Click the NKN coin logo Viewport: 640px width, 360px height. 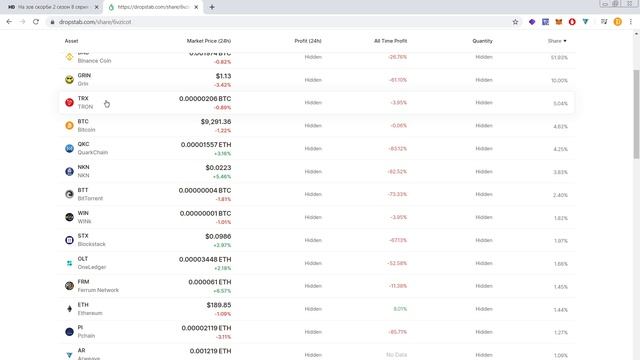[69, 171]
